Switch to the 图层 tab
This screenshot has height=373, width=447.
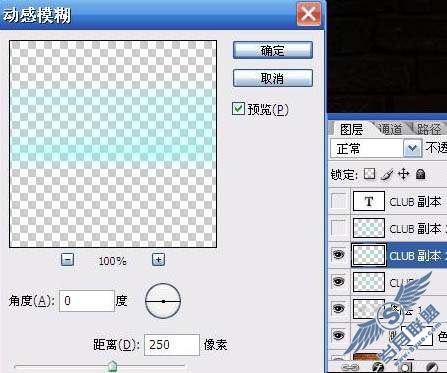351,129
